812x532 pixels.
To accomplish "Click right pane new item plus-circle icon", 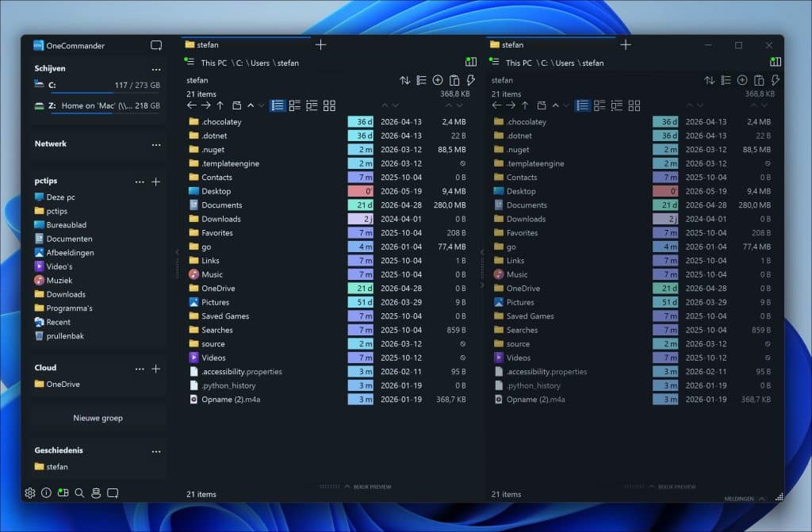I will [x=742, y=80].
